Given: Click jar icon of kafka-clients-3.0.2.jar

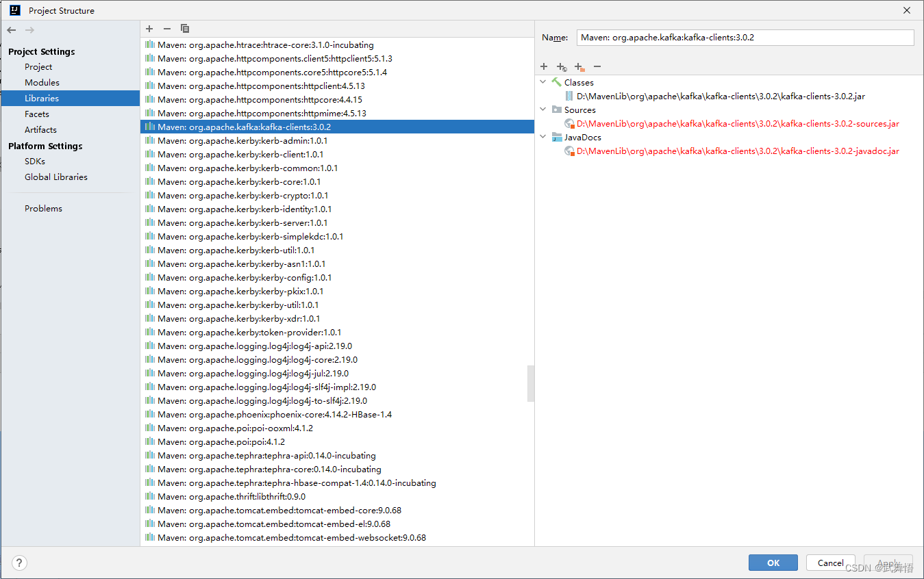Looking at the screenshot, I should click(x=569, y=96).
